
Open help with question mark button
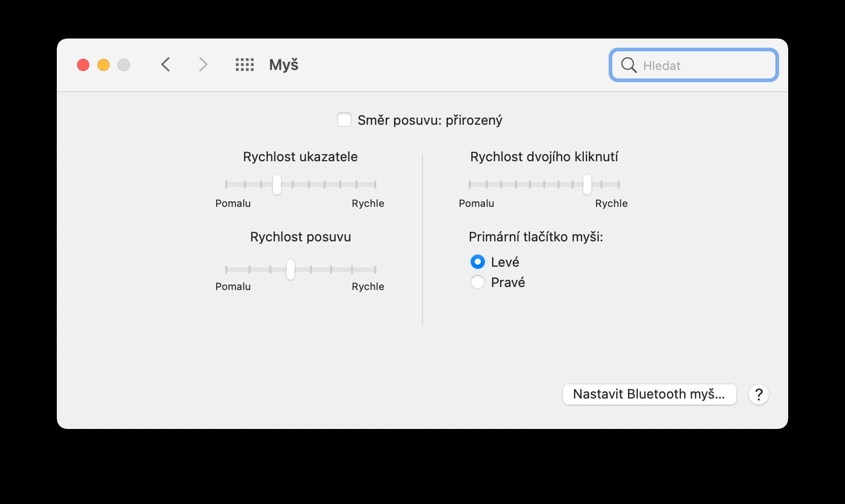tap(759, 394)
